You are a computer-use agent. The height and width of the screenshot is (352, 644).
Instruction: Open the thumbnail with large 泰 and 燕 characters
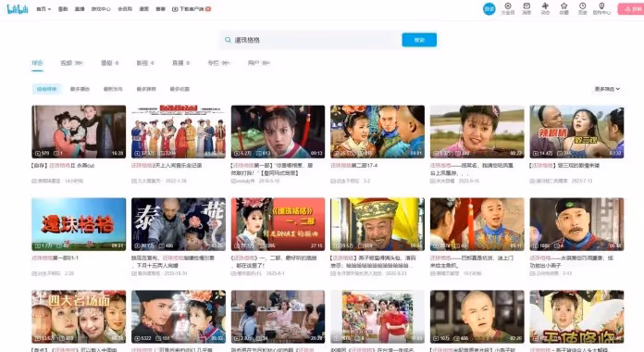point(179,224)
